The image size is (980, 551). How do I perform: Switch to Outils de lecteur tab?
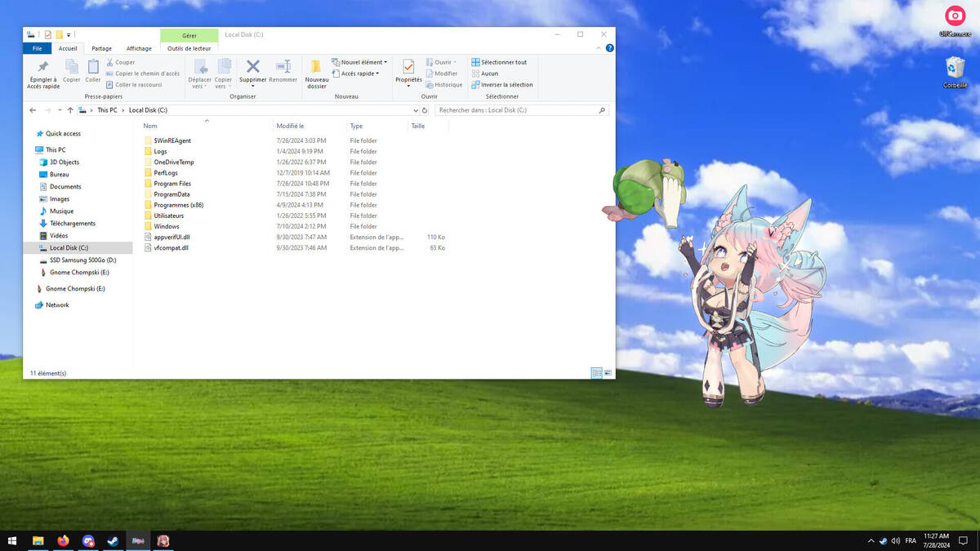pos(189,48)
